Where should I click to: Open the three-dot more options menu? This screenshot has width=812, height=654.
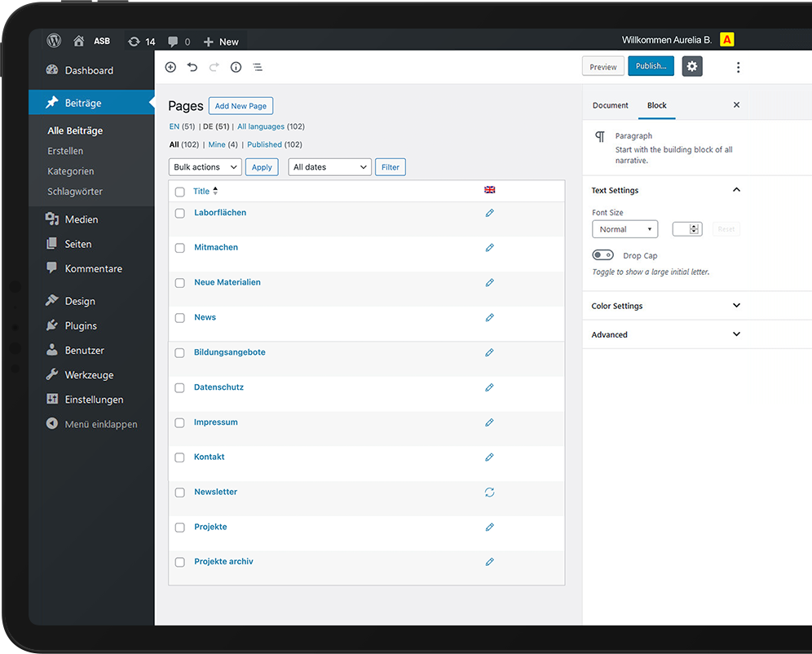pos(738,67)
